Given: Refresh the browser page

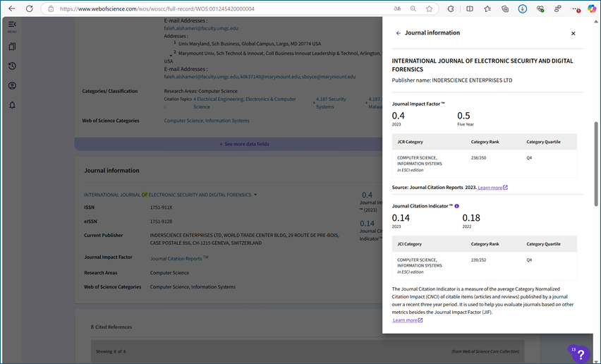Looking at the screenshot, I should pos(29,9).
